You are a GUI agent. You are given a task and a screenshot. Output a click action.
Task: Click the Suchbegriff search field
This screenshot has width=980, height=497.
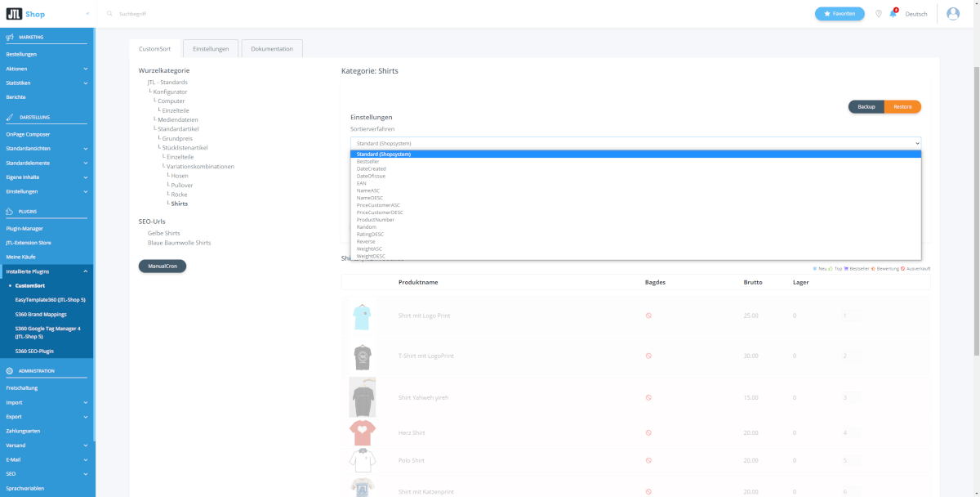point(245,14)
